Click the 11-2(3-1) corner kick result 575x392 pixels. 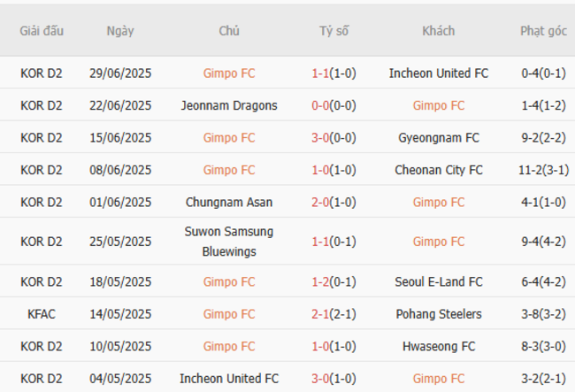coord(543,170)
